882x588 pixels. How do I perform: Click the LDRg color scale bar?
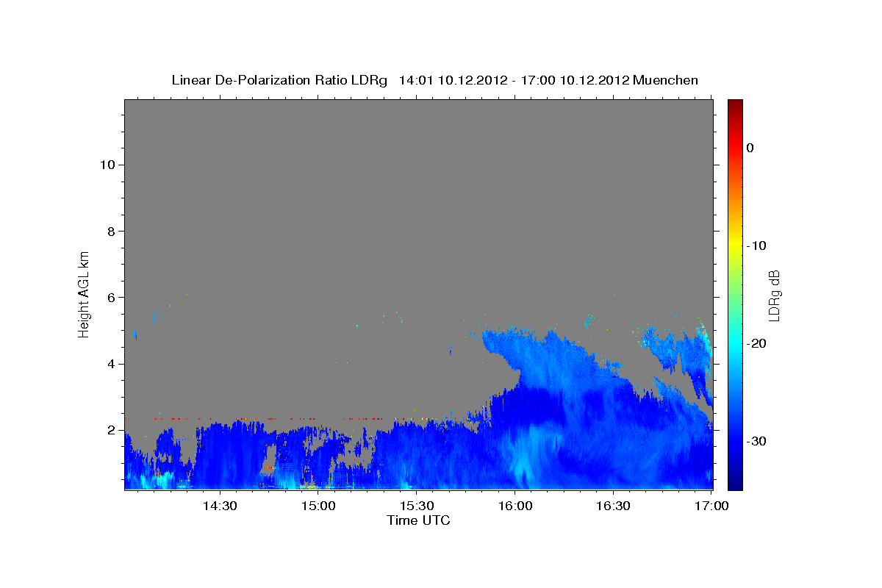[x=735, y=295]
